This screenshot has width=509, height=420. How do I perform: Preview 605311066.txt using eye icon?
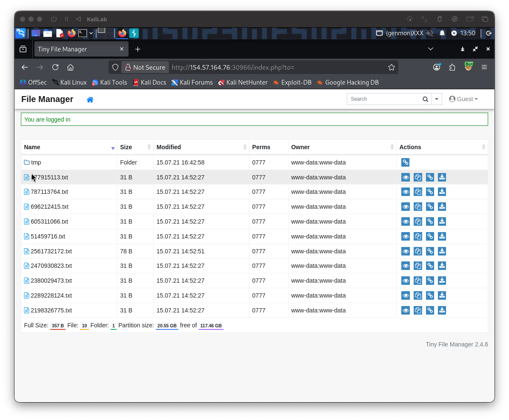tap(406, 221)
